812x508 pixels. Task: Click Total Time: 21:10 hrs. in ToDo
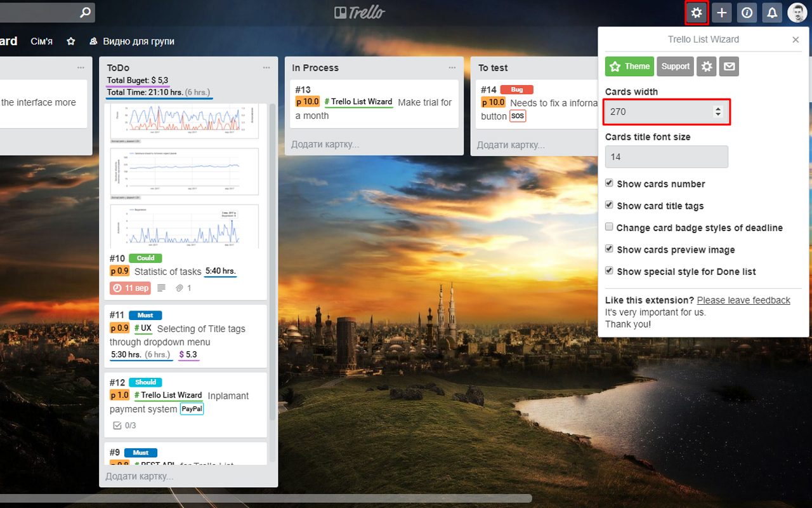tap(159, 93)
